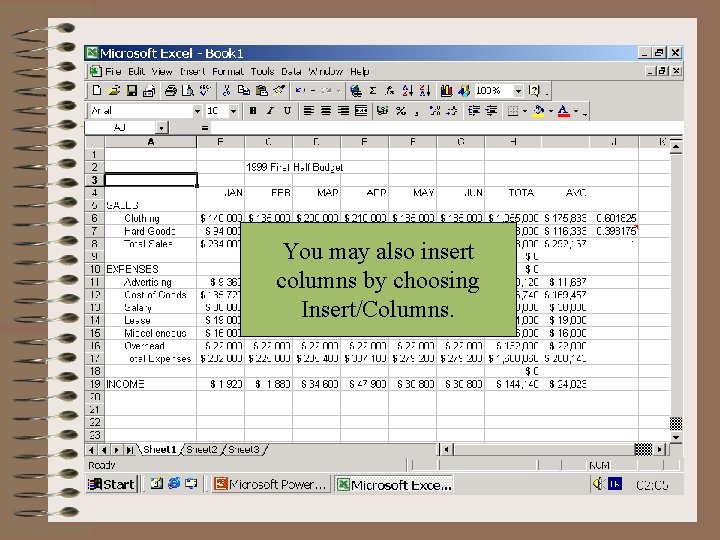Switch to the Sheet3 tab
Image resolution: width=720 pixels, height=540 pixels.
point(243,450)
